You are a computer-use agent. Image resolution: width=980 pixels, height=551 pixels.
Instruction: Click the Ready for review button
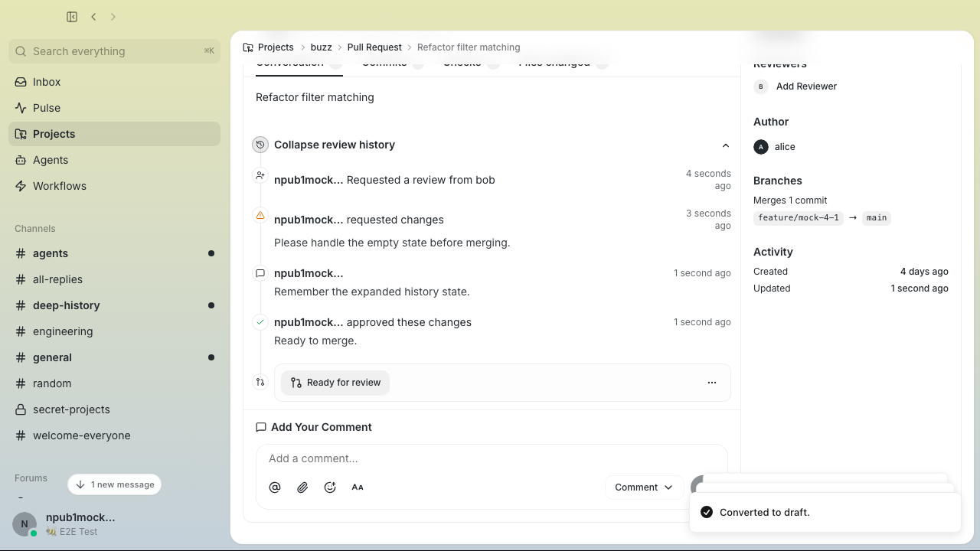[335, 383]
